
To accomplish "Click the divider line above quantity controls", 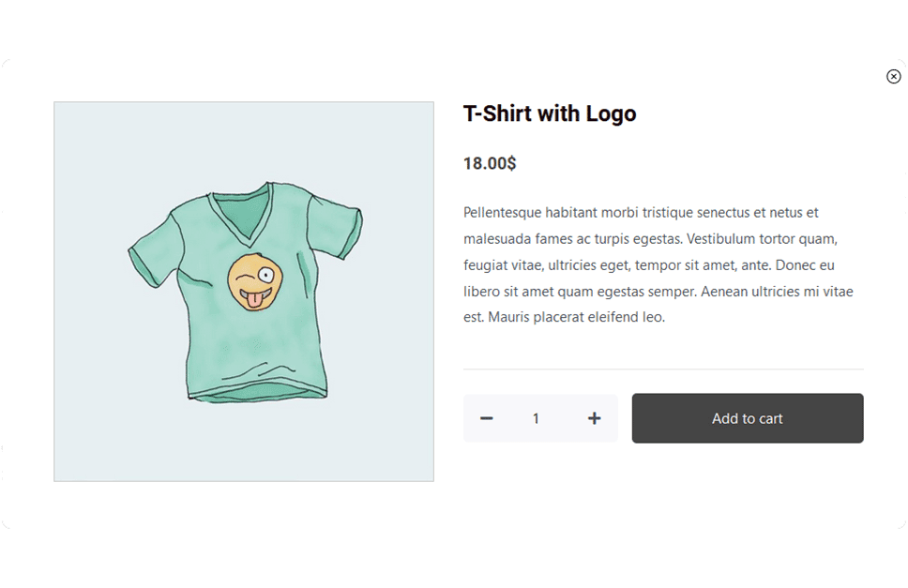I will click(663, 369).
